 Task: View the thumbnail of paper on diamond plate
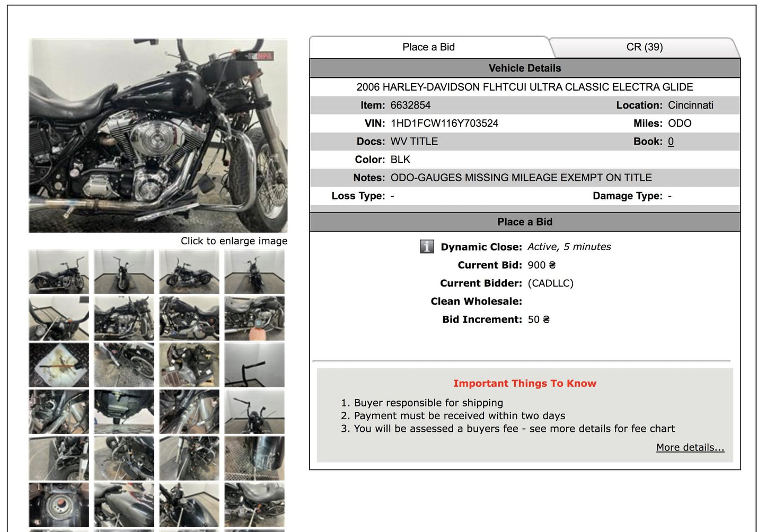click(x=59, y=365)
